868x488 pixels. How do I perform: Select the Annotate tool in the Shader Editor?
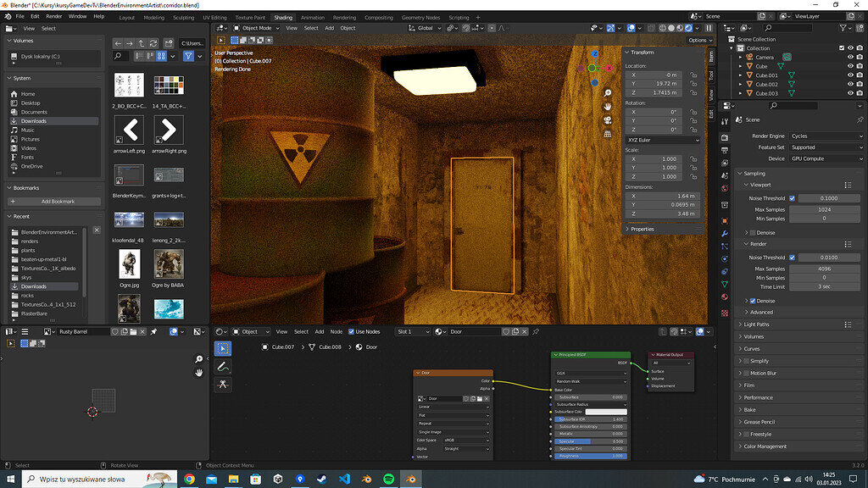pyautogui.click(x=223, y=366)
